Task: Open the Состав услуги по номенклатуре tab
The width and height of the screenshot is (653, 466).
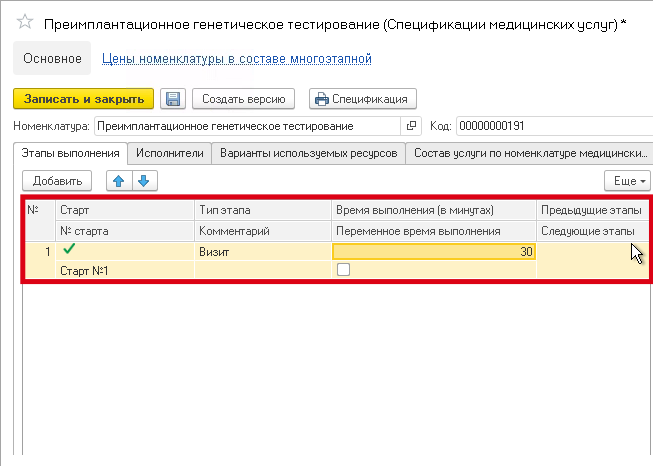Action: 527,153
